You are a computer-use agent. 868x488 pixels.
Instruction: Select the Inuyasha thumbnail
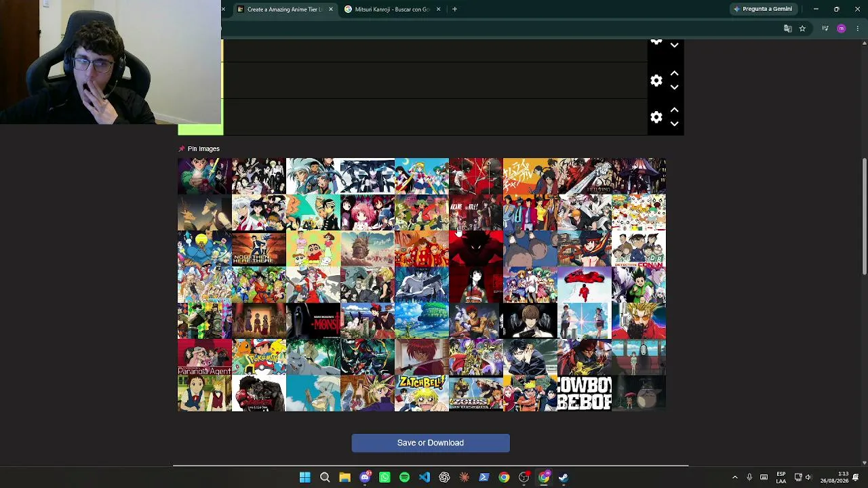(x=259, y=213)
